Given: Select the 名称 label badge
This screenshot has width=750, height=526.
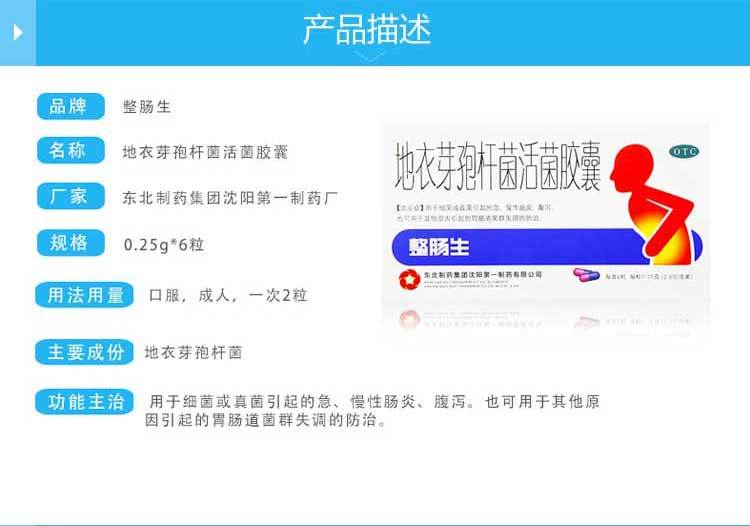Looking at the screenshot, I should click(71, 150).
